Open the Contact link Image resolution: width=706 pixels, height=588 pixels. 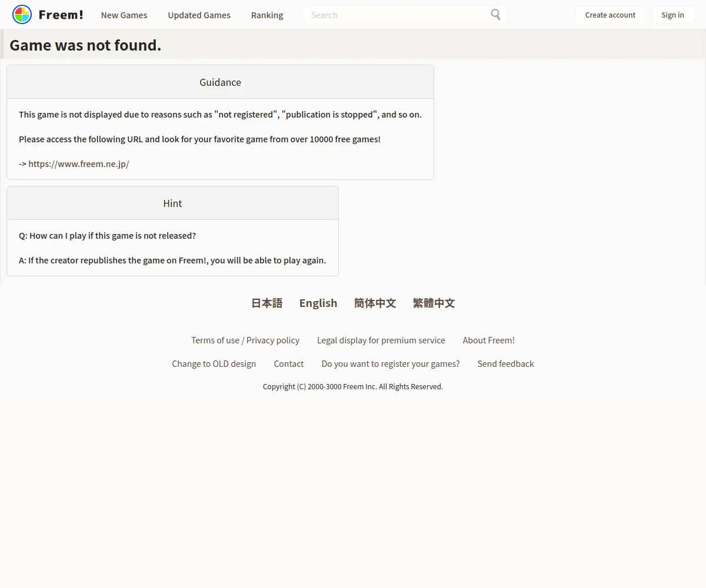pyautogui.click(x=289, y=364)
